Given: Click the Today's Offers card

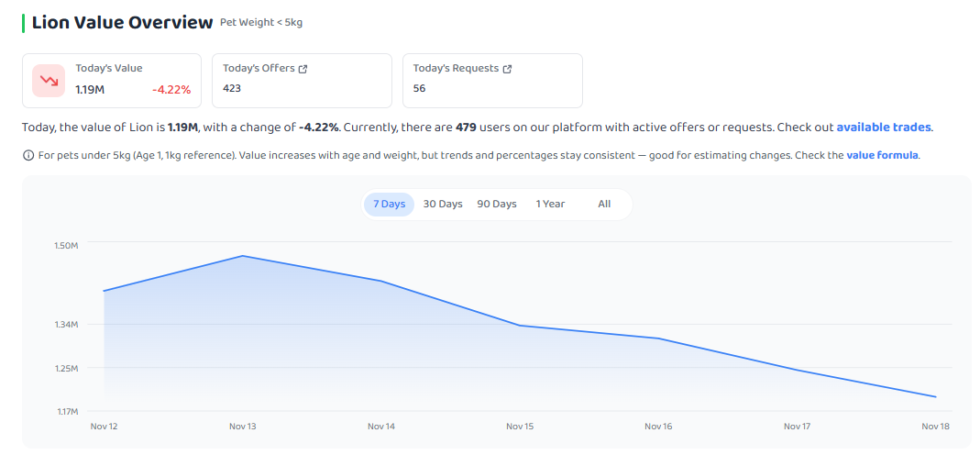Looking at the screenshot, I should point(302,81).
